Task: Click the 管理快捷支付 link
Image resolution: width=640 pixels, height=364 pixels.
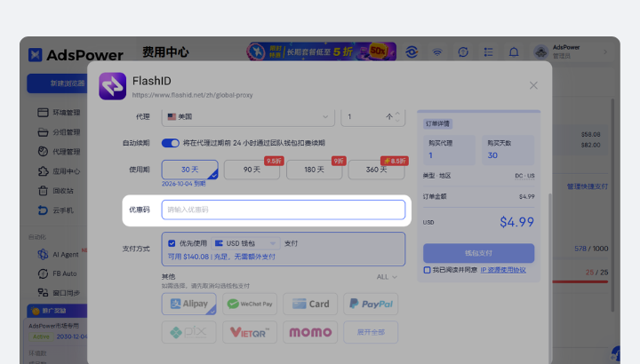Action: click(x=588, y=186)
